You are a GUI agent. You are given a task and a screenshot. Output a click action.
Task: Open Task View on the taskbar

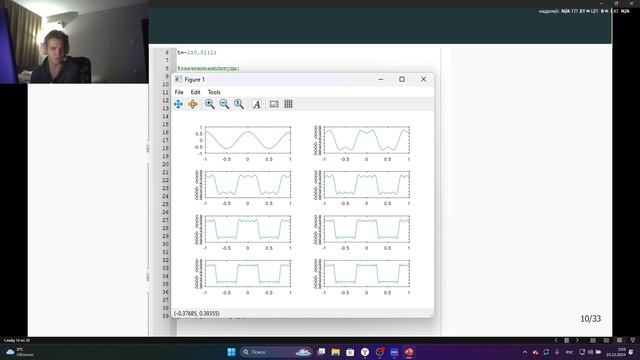[321, 352]
